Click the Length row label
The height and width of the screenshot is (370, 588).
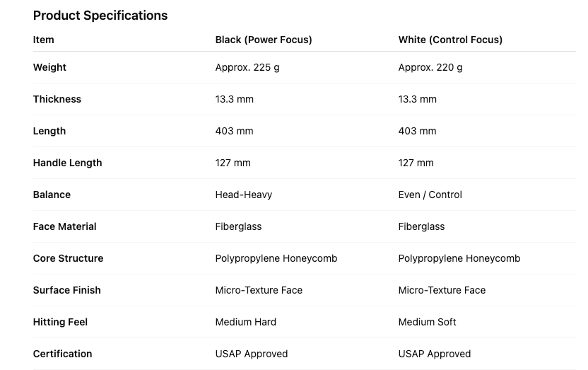[49, 131]
